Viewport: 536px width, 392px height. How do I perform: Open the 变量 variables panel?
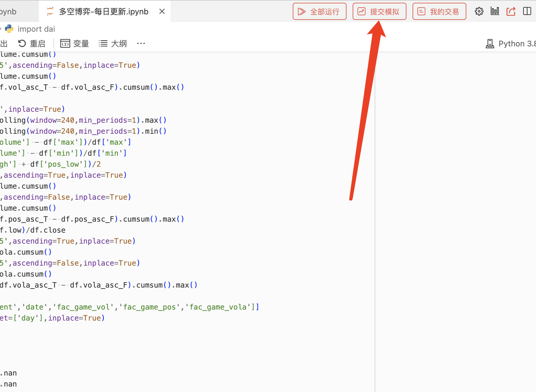pyautogui.click(x=75, y=44)
